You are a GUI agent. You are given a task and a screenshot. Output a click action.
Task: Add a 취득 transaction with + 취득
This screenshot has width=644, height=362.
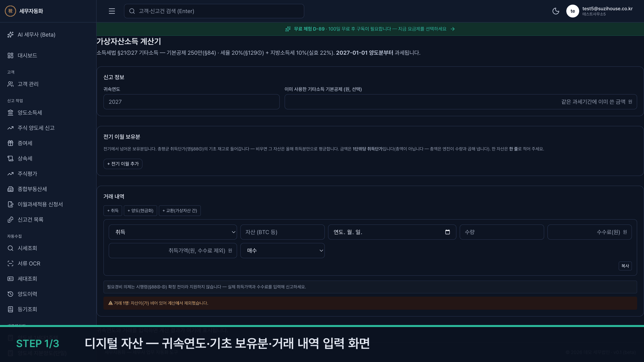(113, 211)
